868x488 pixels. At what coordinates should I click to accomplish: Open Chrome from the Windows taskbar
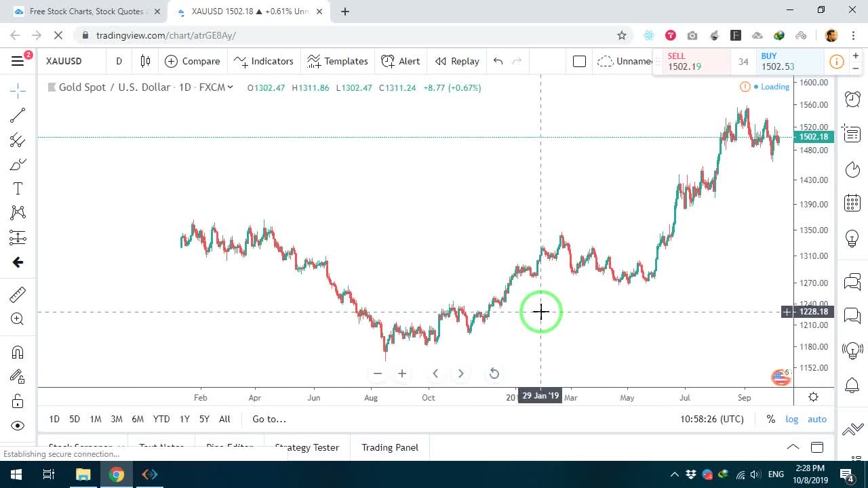[x=117, y=474]
